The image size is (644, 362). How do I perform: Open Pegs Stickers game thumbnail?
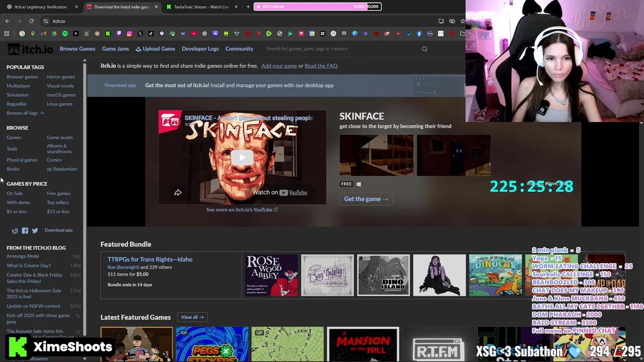[x=212, y=344]
